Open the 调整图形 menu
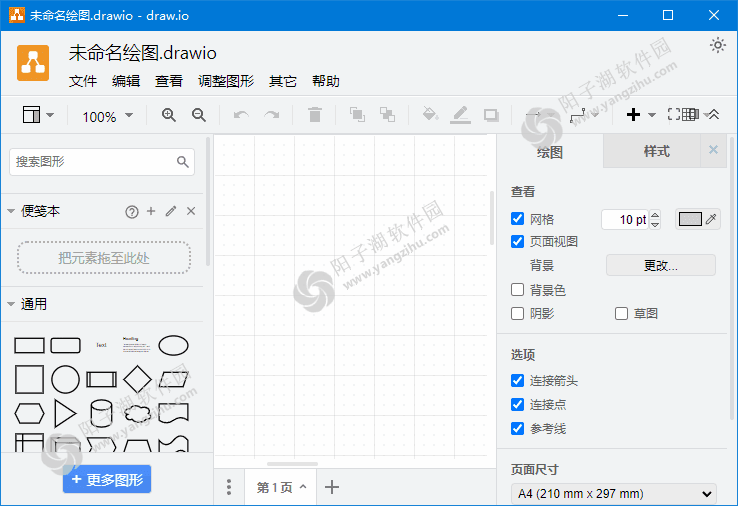738x506 pixels. coord(226,81)
